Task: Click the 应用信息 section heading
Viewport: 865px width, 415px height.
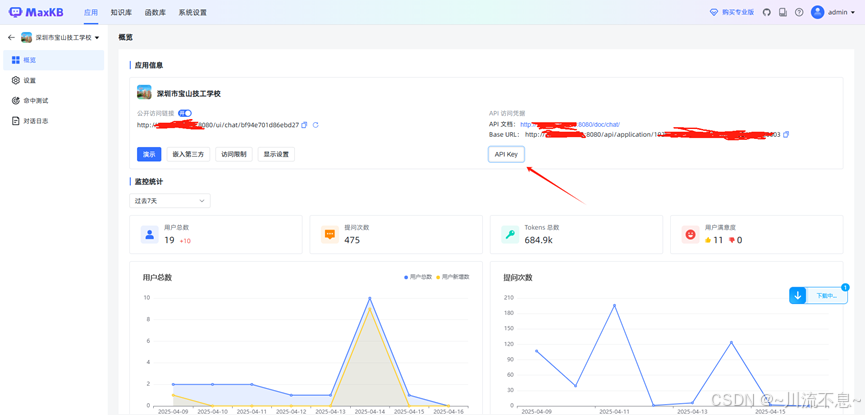Action: pos(149,65)
